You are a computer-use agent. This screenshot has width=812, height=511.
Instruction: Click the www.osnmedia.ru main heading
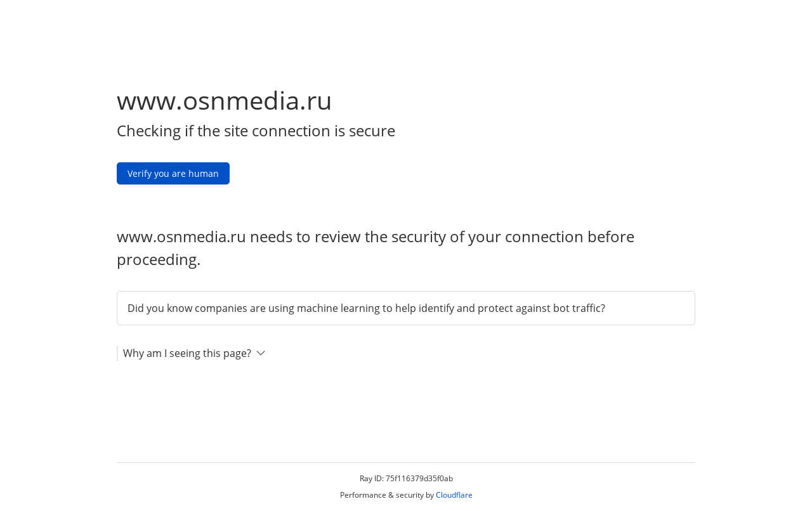[224, 101]
